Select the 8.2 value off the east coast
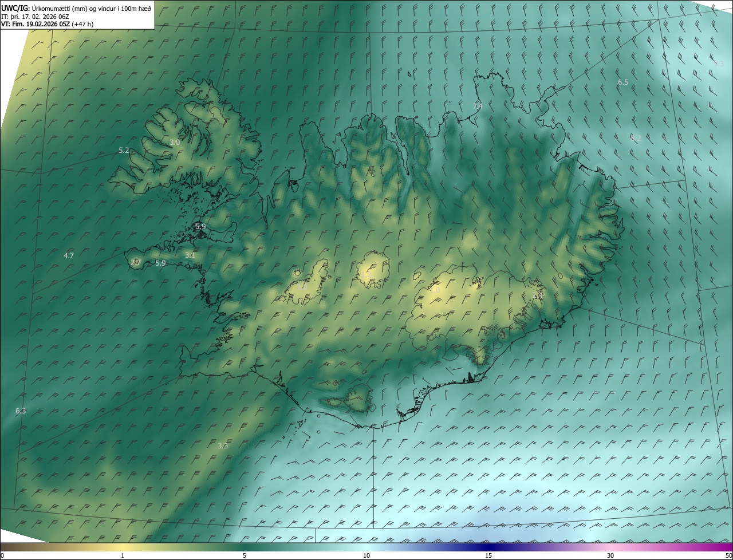This screenshot has height=560, width=733. pos(636,138)
